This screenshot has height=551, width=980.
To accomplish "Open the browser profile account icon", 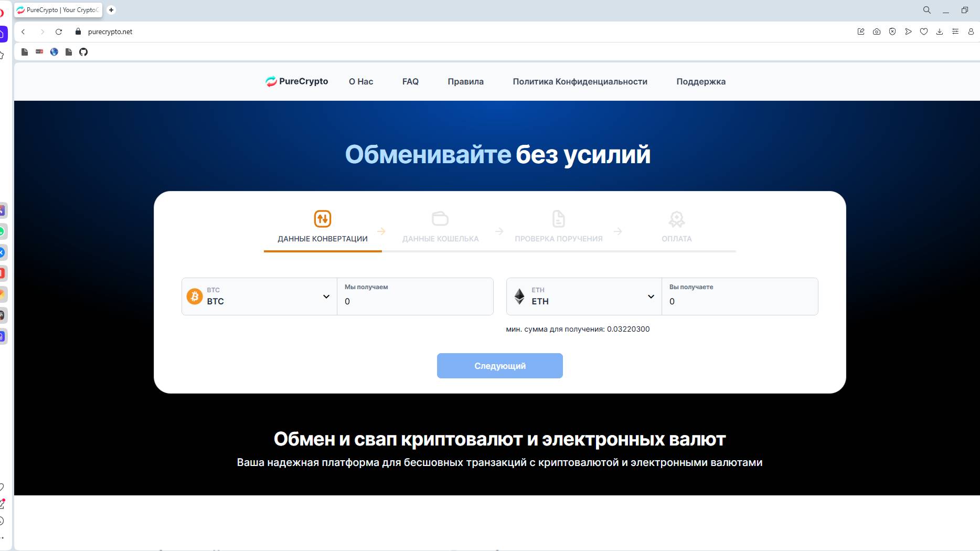I will [x=971, y=31].
